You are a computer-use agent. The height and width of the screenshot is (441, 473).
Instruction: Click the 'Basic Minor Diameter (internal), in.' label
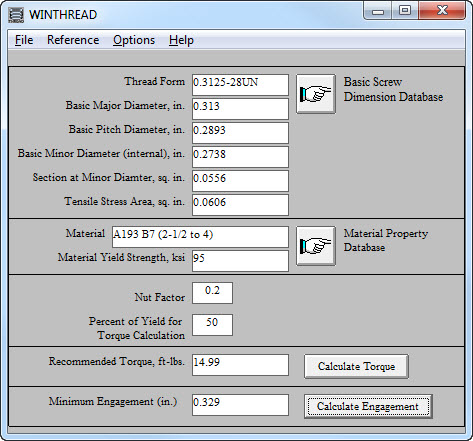pyautogui.click(x=101, y=154)
